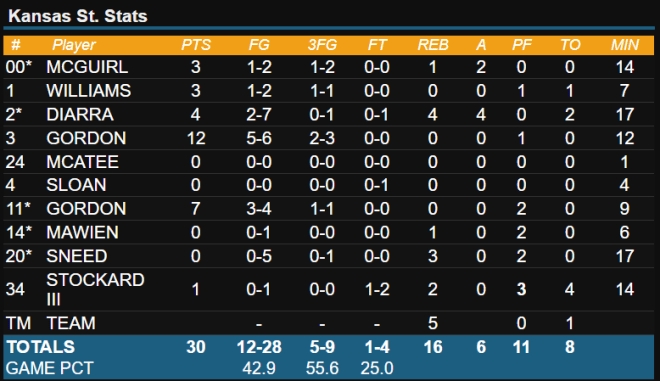Viewport: 660px width, 381px height.
Task: Click the TEAM row label
Action: (x=71, y=323)
